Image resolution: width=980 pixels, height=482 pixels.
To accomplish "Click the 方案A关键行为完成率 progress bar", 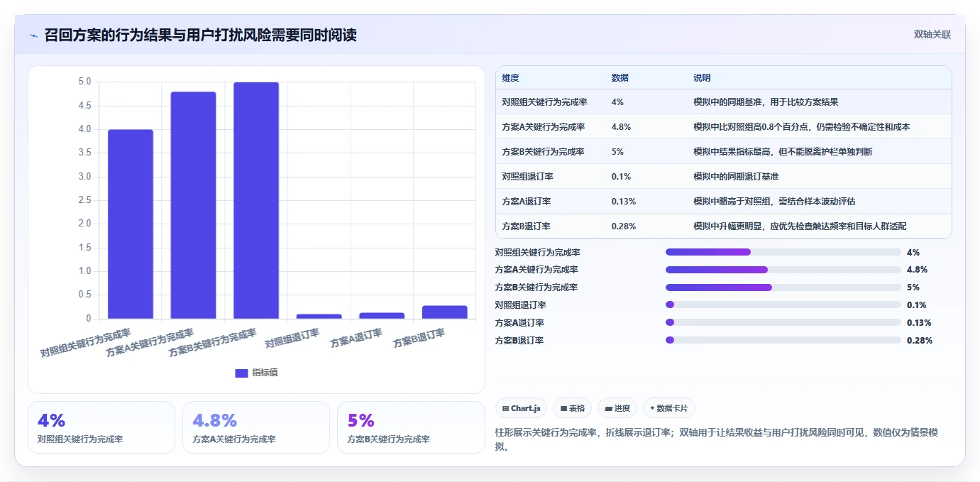I will click(783, 270).
